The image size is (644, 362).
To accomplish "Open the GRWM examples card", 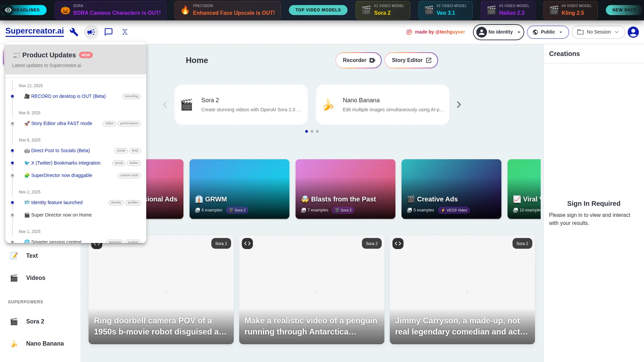I will point(239,189).
